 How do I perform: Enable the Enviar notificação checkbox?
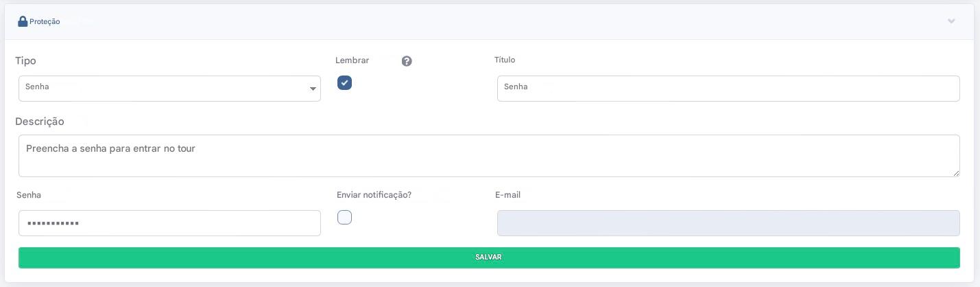pyautogui.click(x=345, y=218)
